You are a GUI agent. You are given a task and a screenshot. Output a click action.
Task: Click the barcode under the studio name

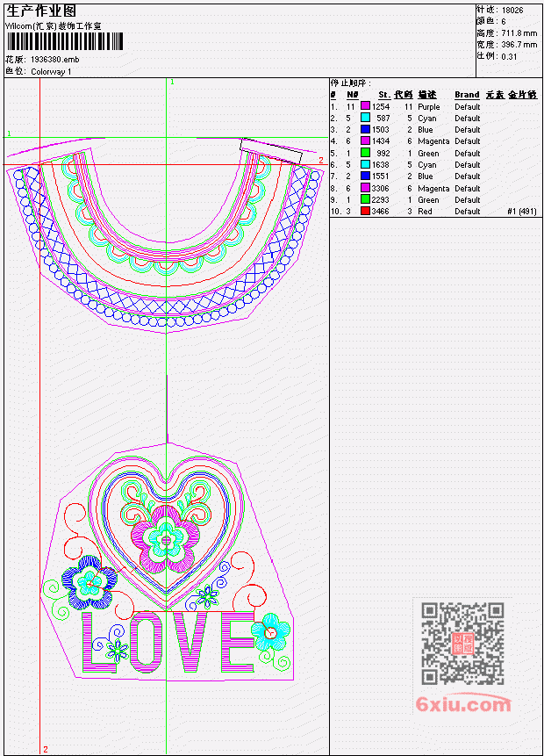[x=65, y=41]
